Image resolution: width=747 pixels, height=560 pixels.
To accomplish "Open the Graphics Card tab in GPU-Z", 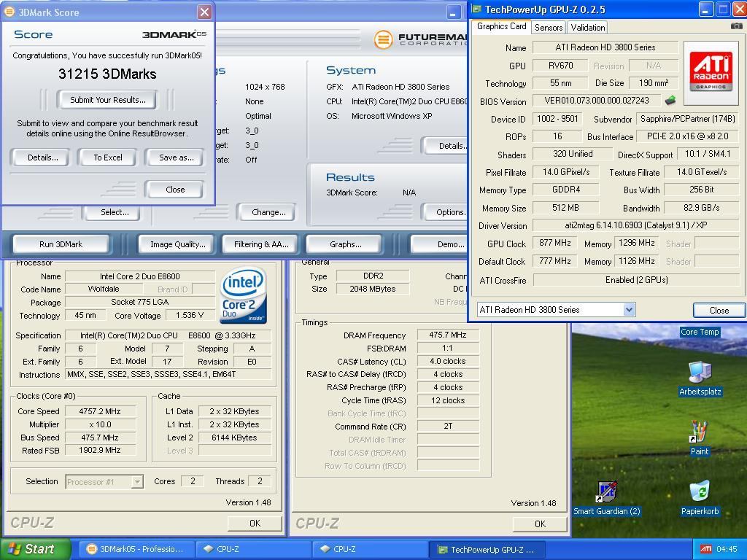I will [x=501, y=26].
